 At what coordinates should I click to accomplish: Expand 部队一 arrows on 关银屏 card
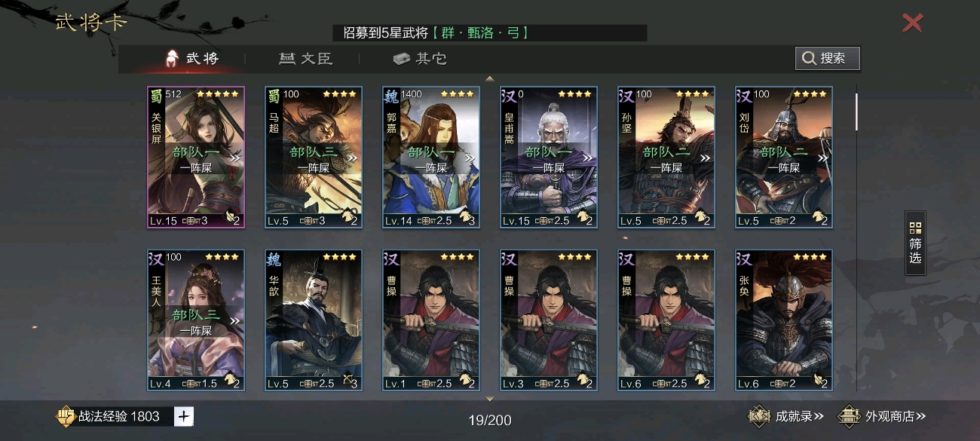[235, 158]
